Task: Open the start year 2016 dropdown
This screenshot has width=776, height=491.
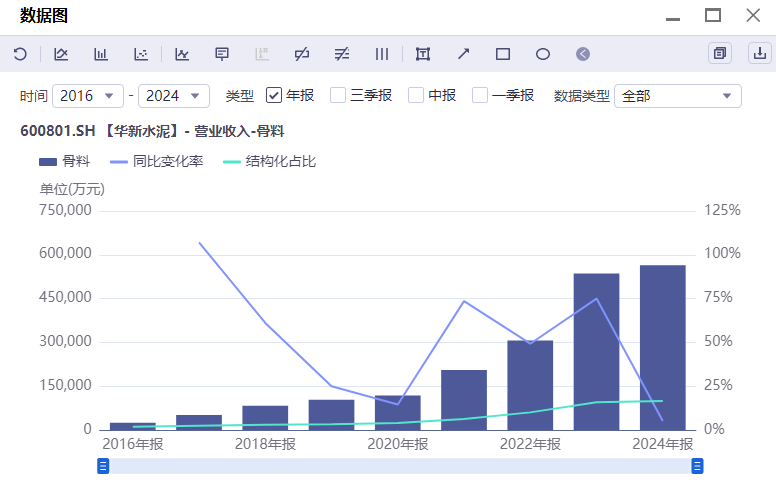Action: [88, 96]
